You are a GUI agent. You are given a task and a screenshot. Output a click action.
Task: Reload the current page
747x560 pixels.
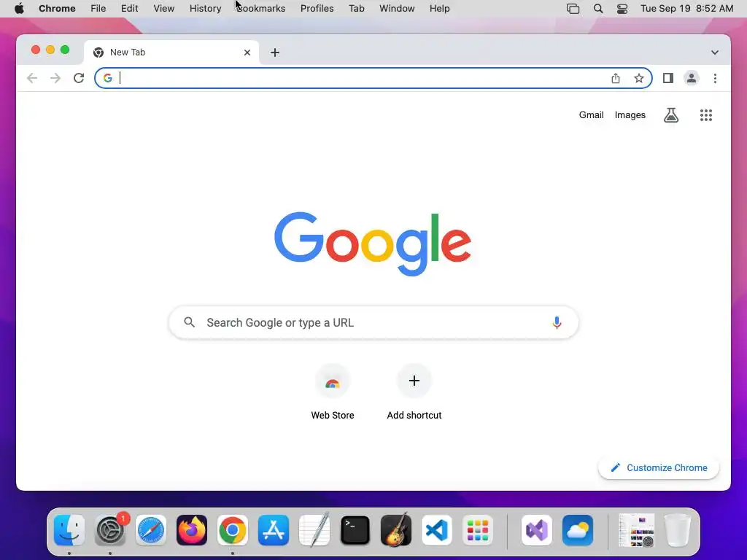click(79, 78)
